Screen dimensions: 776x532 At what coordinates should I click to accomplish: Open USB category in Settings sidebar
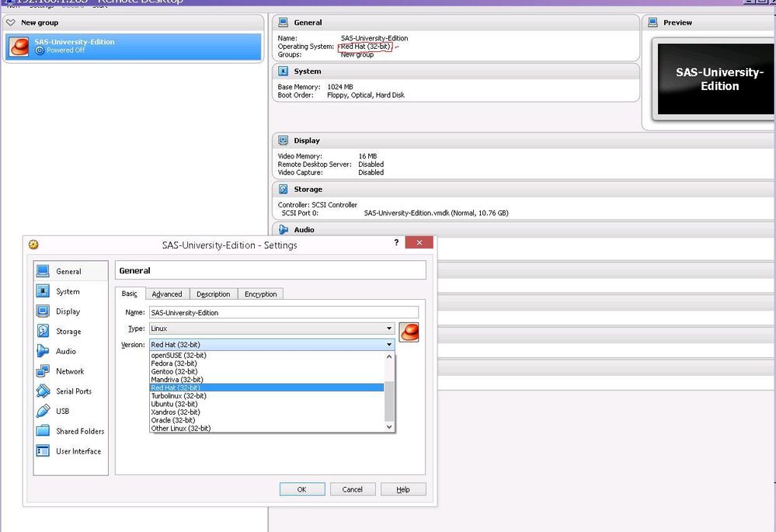[x=71, y=411]
